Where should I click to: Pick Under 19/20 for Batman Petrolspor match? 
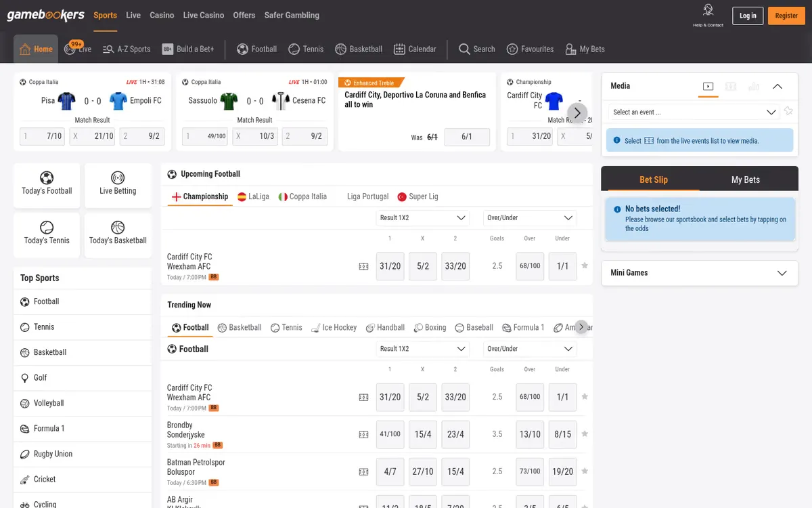coord(563,471)
